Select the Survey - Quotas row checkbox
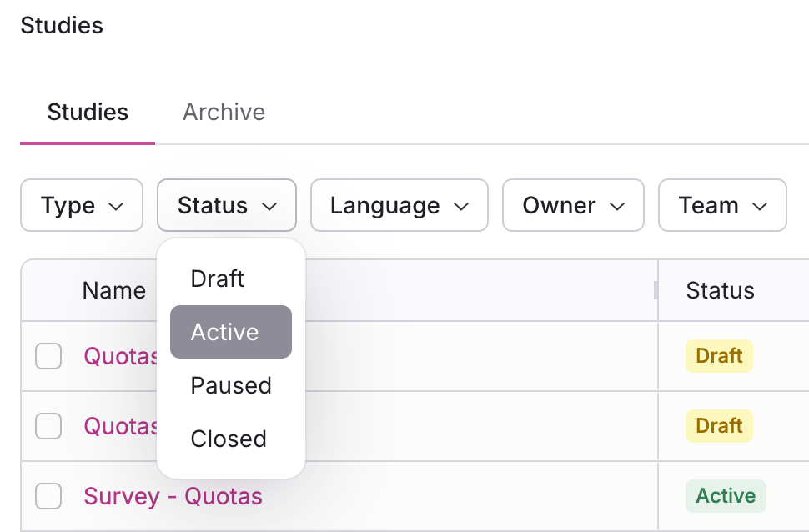The image size is (809, 532). click(48, 497)
